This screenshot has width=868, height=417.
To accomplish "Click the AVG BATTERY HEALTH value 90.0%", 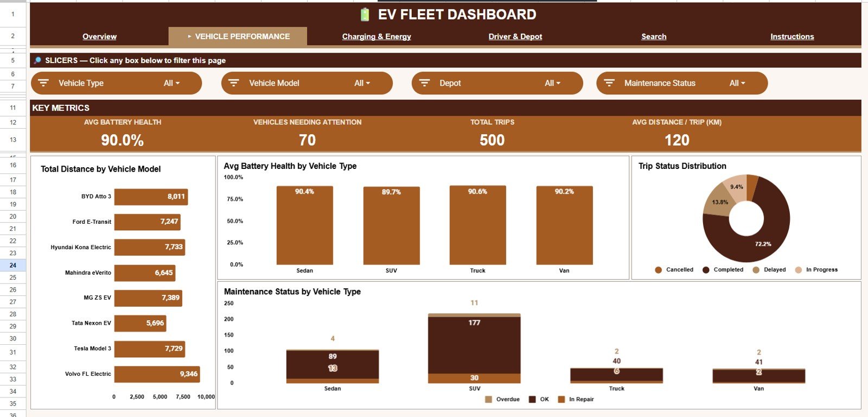I will [x=123, y=140].
